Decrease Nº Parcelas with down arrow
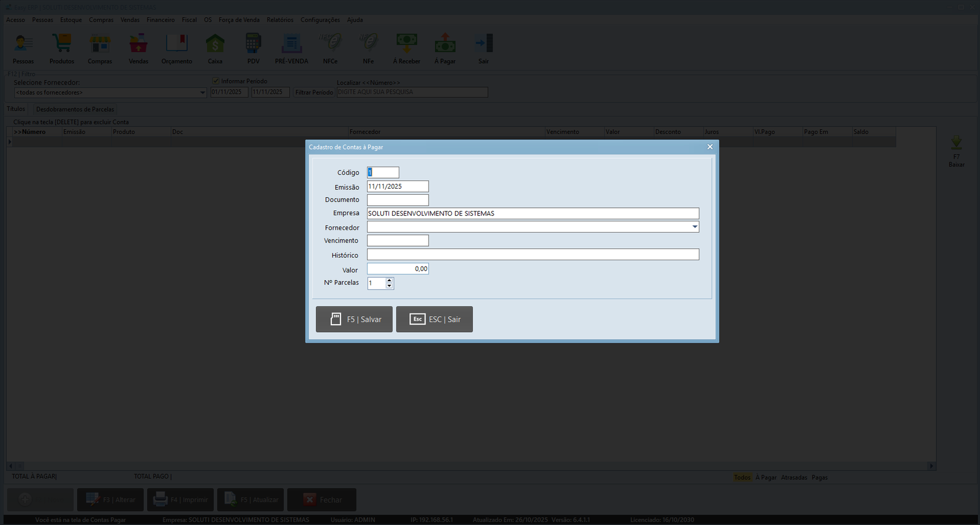Image resolution: width=980 pixels, height=525 pixels. point(389,286)
